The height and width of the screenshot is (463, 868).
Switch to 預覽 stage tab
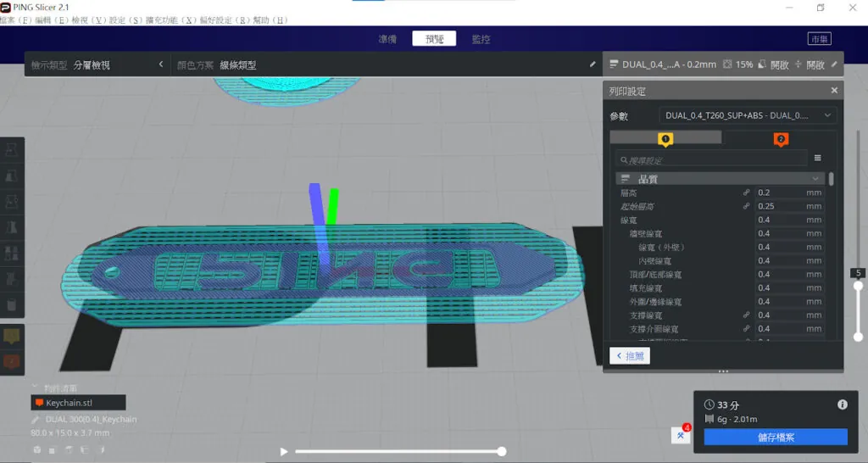coord(434,39)
